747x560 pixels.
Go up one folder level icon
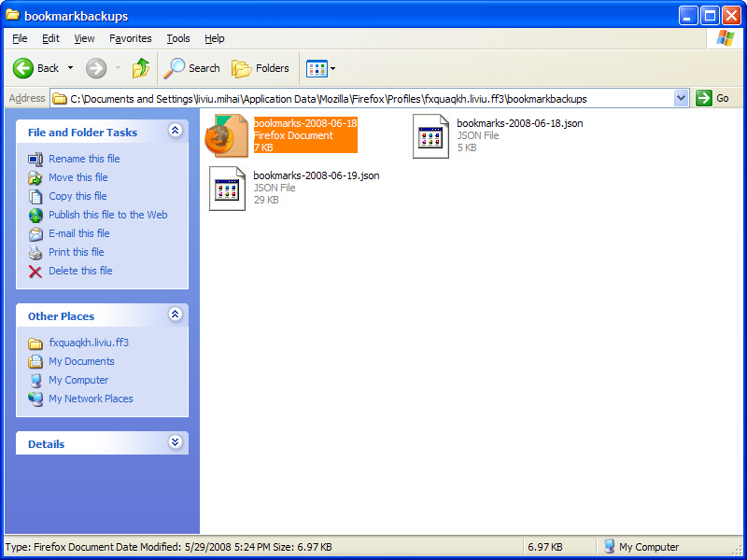point(141,68)
